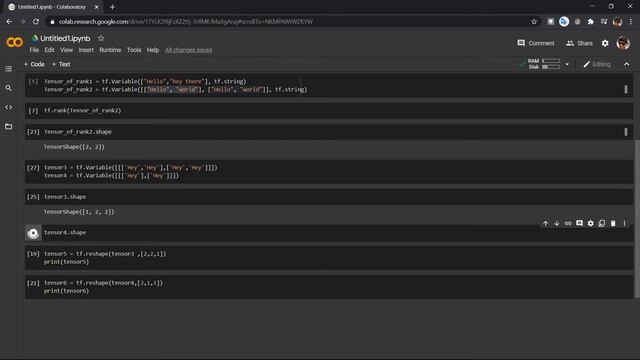Image resolution: width=640 pixels, height=360 pixels.
Task: Open cell editor settings gear icon
Action: 591,223
